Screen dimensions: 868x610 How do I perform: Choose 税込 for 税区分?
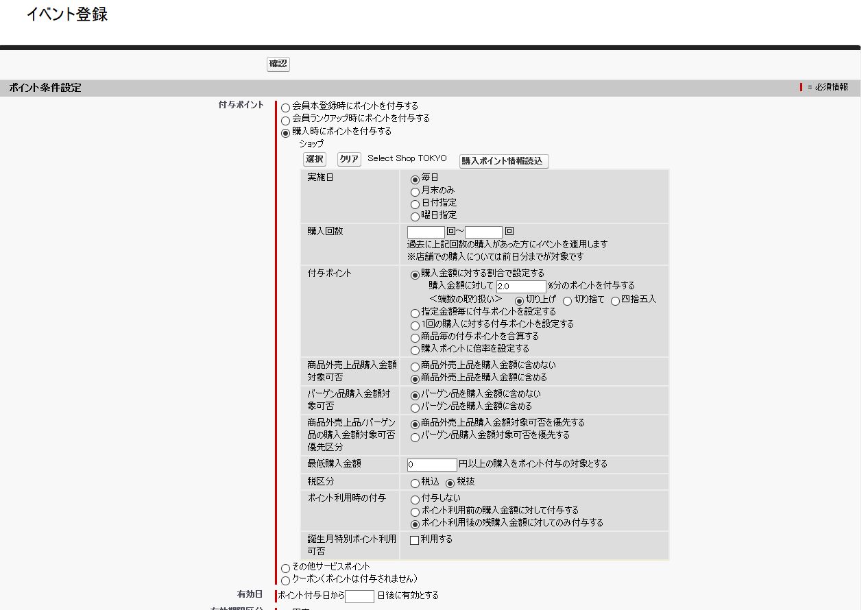point(415,483)
